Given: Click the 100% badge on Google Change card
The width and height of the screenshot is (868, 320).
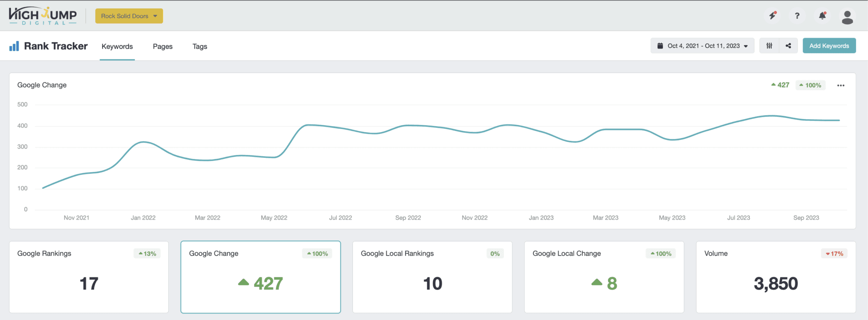Looking at the screenshot, I should (317, 254).
